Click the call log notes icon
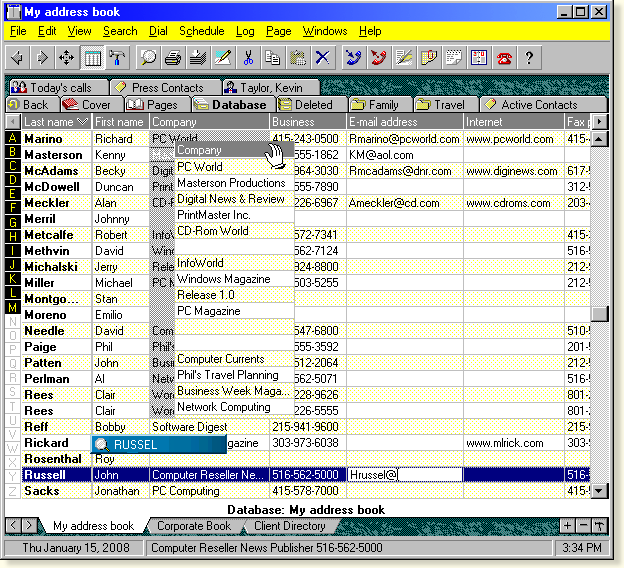 (x=404, y=58)
